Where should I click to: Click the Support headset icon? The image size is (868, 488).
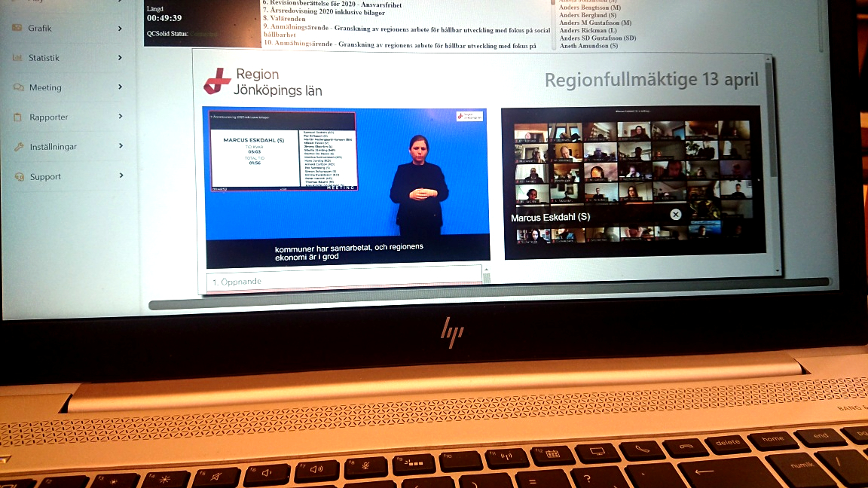click(x=20, y=176)
